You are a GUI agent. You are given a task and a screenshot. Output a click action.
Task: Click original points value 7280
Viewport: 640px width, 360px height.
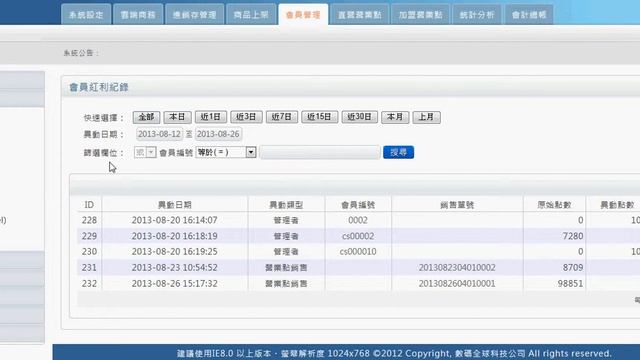(x=573, y=236)
